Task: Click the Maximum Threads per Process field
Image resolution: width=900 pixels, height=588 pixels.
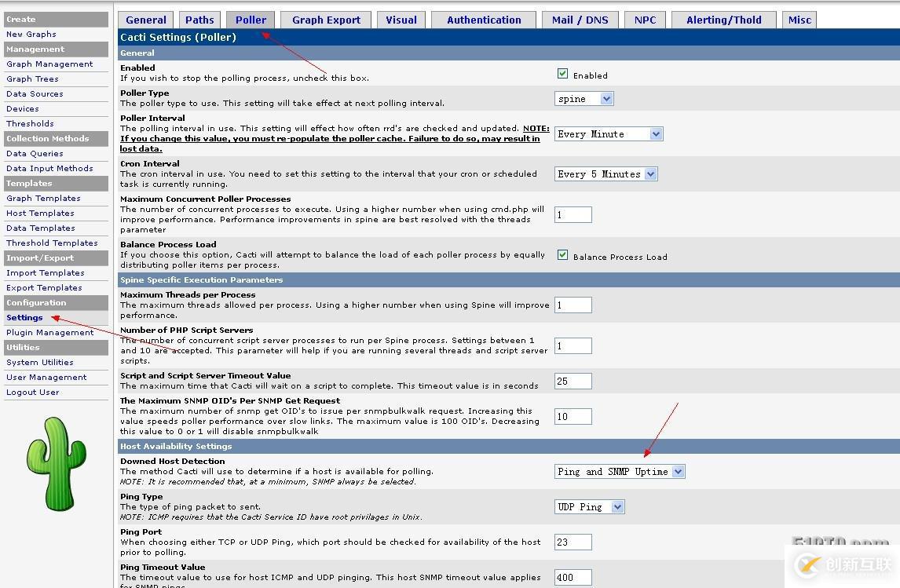Action: (573, 305)
